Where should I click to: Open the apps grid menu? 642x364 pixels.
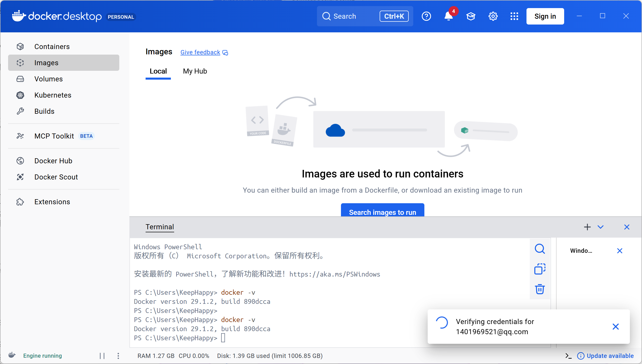[x=514, y=16]
